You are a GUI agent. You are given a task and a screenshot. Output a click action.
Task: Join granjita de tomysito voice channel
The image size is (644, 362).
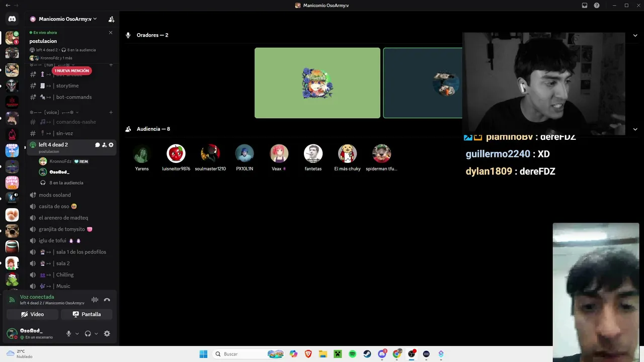coord(66,229)
